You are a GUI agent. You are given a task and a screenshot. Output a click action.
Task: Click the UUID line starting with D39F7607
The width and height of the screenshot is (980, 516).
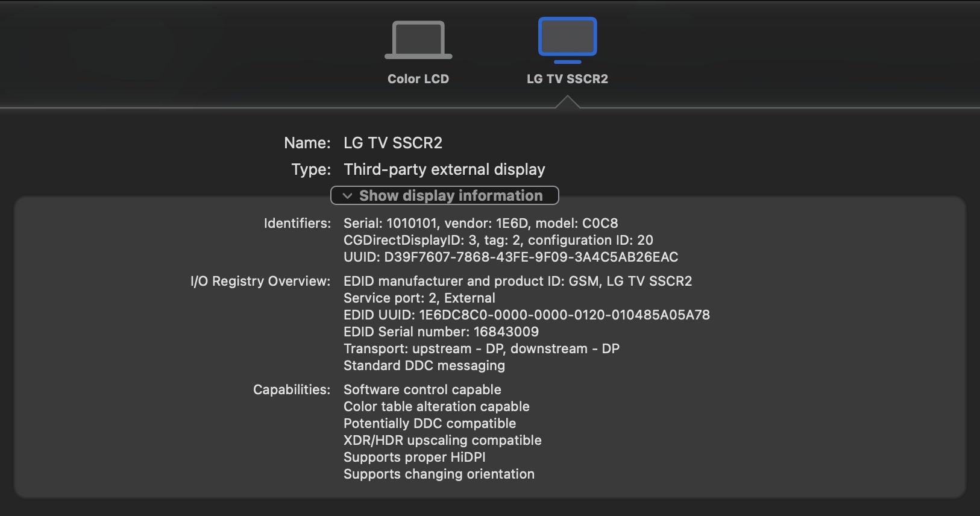tap(510, 257)
